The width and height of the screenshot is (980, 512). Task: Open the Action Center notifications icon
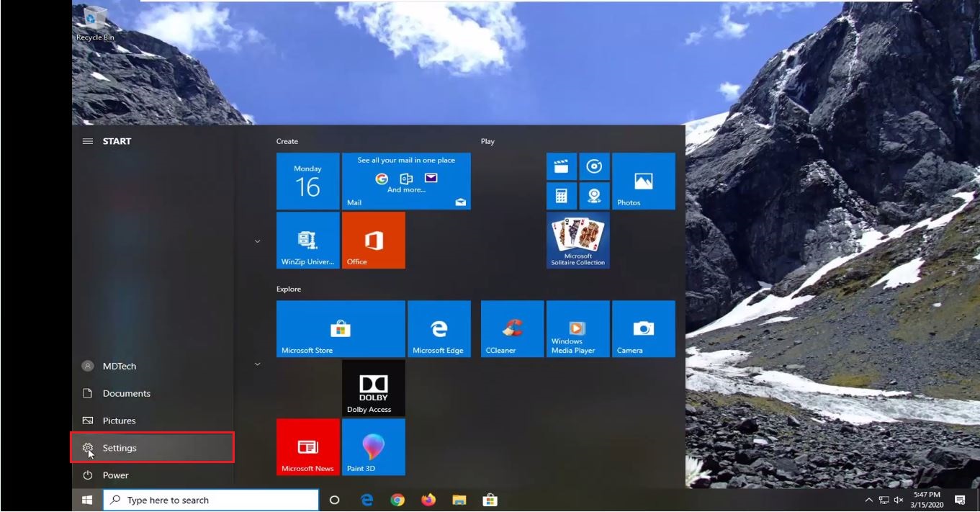point(960,500)
